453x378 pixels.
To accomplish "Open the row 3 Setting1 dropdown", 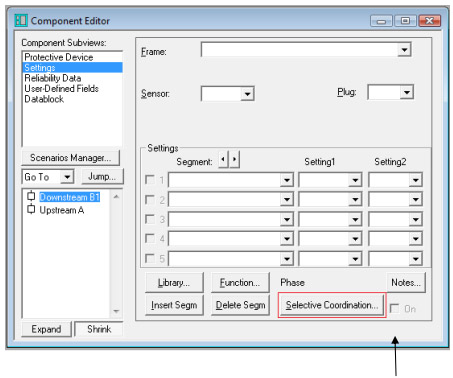I will [x=355, y=219].
